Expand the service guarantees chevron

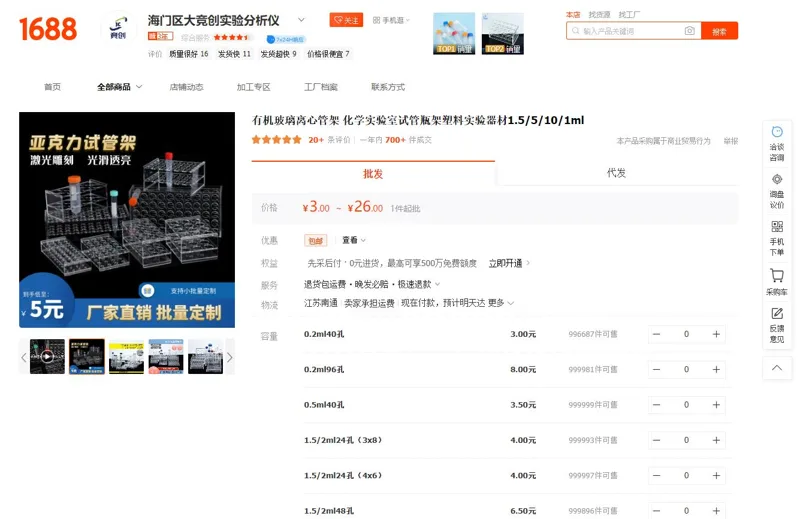point(437,284)
